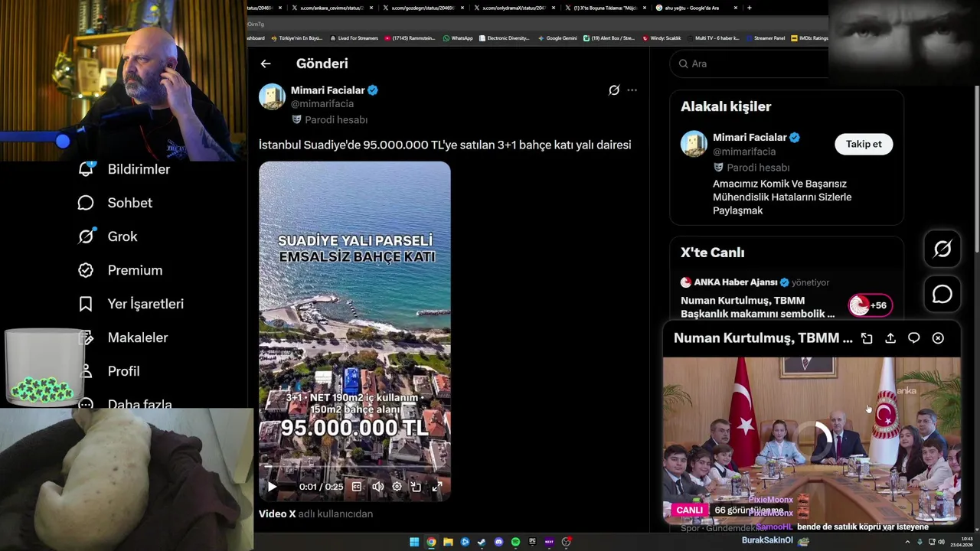Image resolution: width=980 pixels, height=551 pixels.
Task: Open the three-dot more menu on the post
Action: pos(632,90)
